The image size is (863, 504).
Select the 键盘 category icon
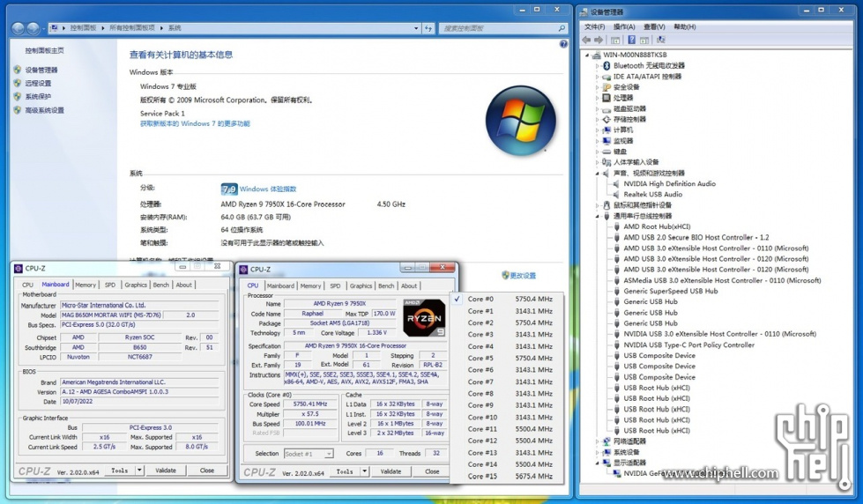pos(606,152)
